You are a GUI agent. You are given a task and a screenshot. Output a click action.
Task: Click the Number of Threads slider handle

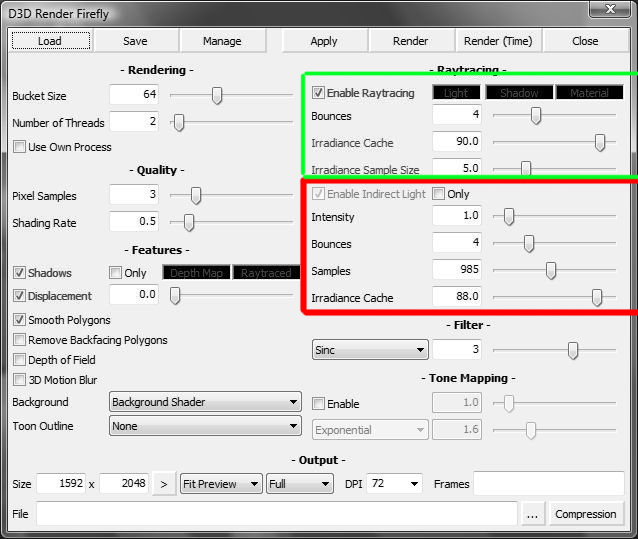(179, 122)
